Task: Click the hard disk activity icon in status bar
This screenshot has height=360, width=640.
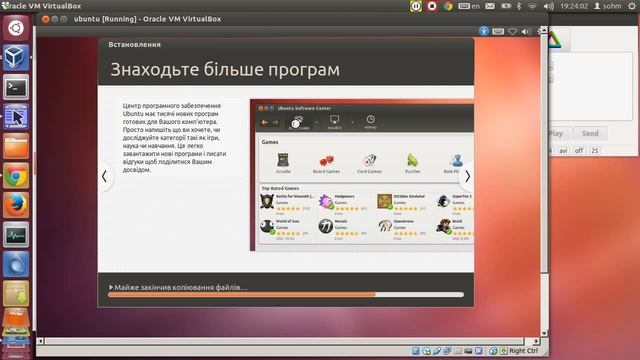Action: pyautogui.click(x=416, y=351)
